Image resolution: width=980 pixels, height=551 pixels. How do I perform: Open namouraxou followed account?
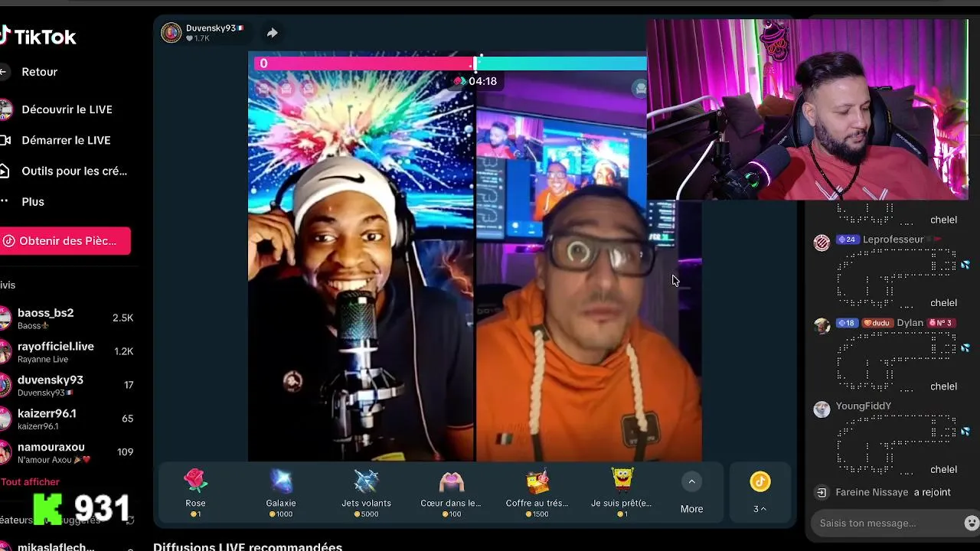coord(67,452)
